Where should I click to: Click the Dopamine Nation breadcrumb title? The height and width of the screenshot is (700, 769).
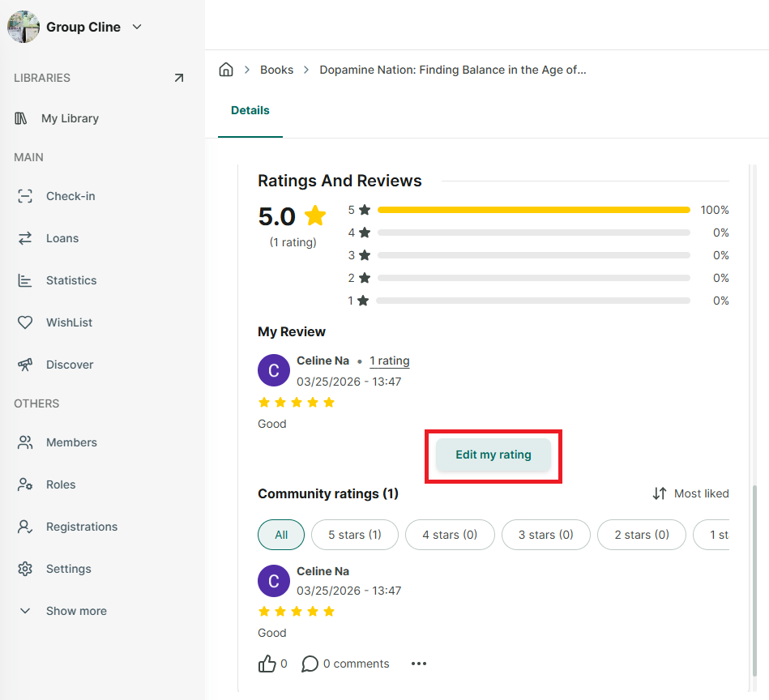pyautogui.click(x=453, y=70)
